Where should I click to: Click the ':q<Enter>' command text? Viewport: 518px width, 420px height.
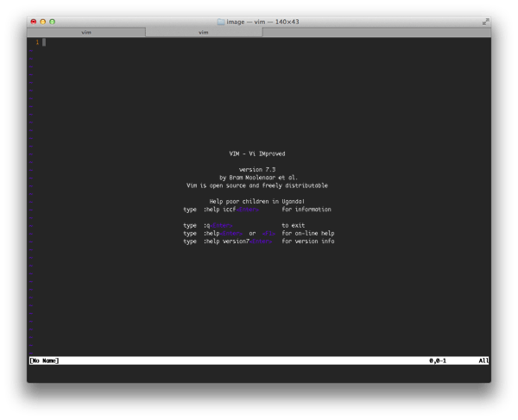218,225
